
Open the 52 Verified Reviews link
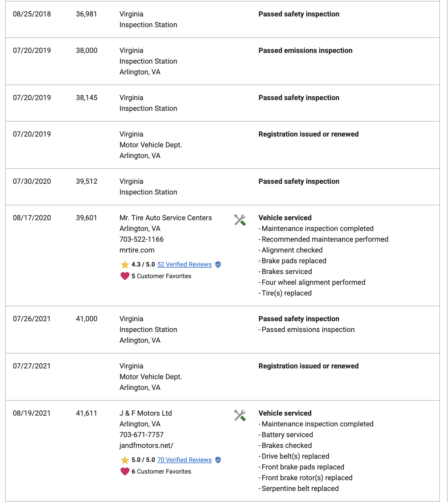pyautogui.click(x=185, y=264)
